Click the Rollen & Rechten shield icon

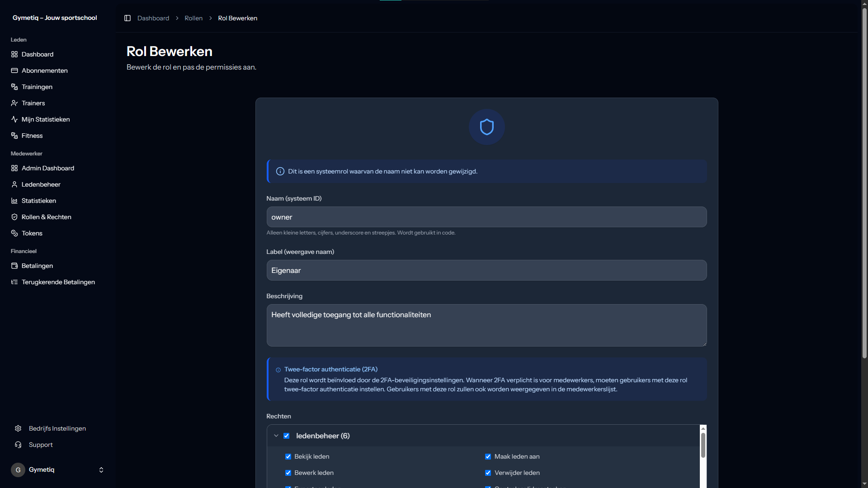pyautogui.click(x=14, y=217)
